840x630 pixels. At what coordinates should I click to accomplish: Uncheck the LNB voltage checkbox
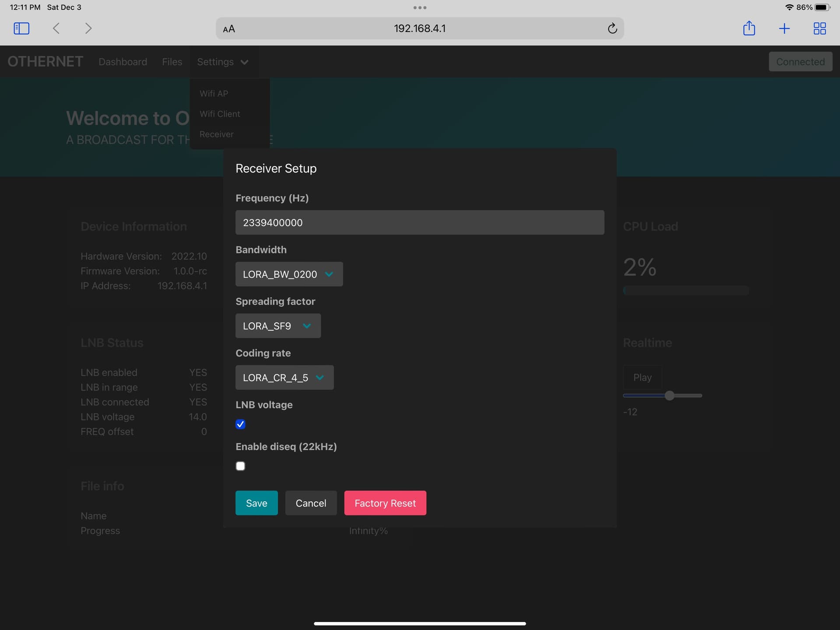pos(240,424)
